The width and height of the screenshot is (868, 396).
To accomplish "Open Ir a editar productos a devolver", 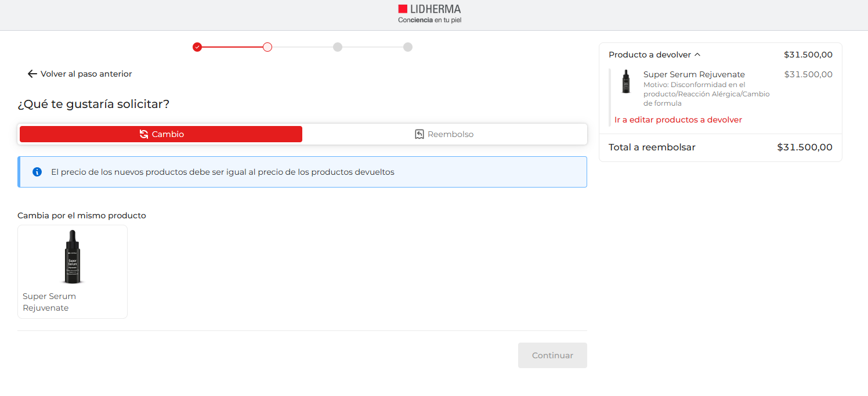I will click(x=678, y=120).
